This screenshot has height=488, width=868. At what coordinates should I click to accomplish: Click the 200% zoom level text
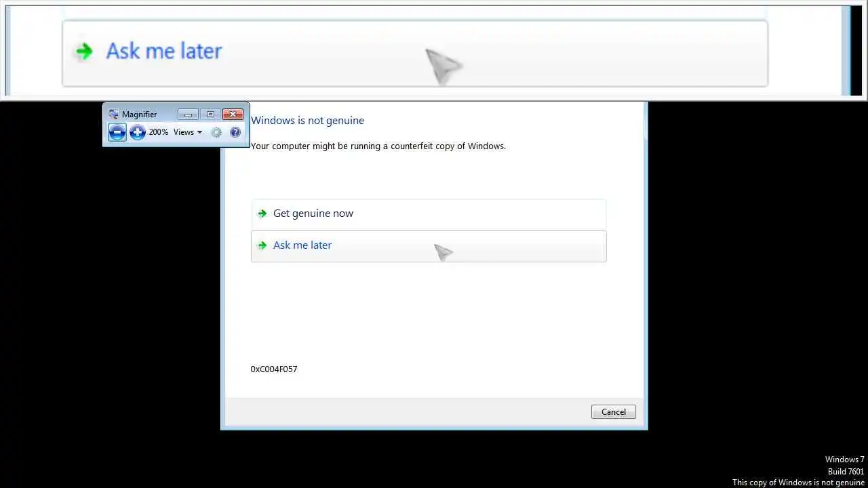(158, 132)
